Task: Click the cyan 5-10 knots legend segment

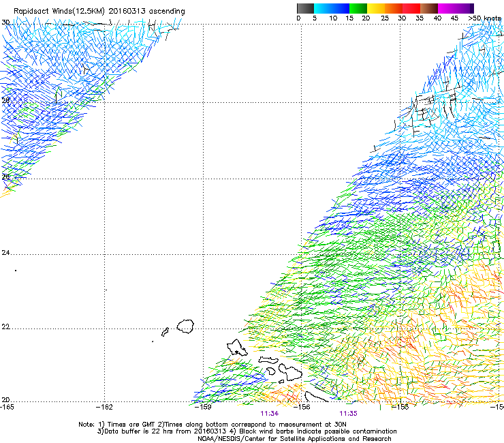Action: point(322,8)
